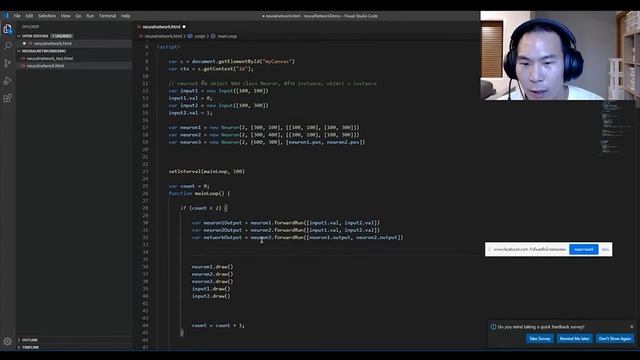Click neuralnetwork.html under Open Editors

(x=52, y=43)
